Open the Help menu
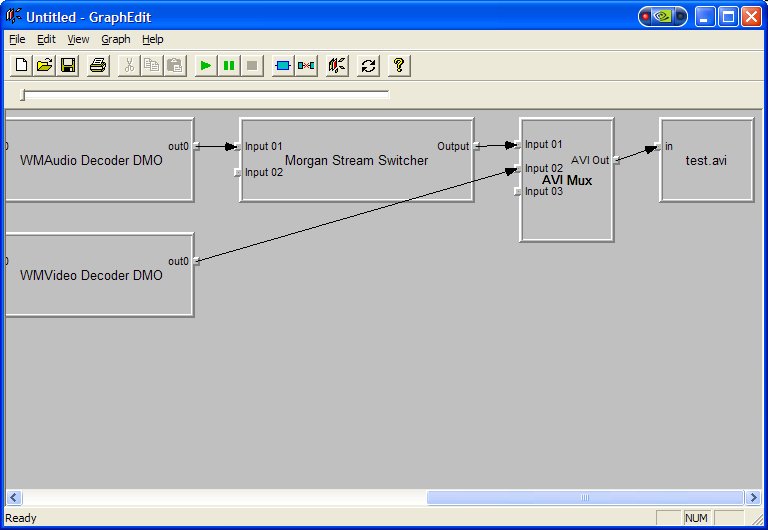 [x=153, y=39]
